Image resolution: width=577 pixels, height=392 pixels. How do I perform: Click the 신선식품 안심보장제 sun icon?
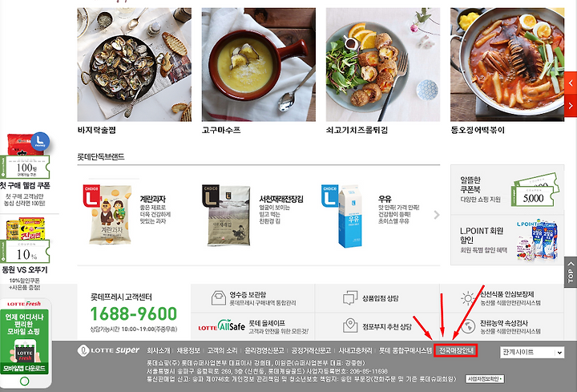[x=468, y=297]
